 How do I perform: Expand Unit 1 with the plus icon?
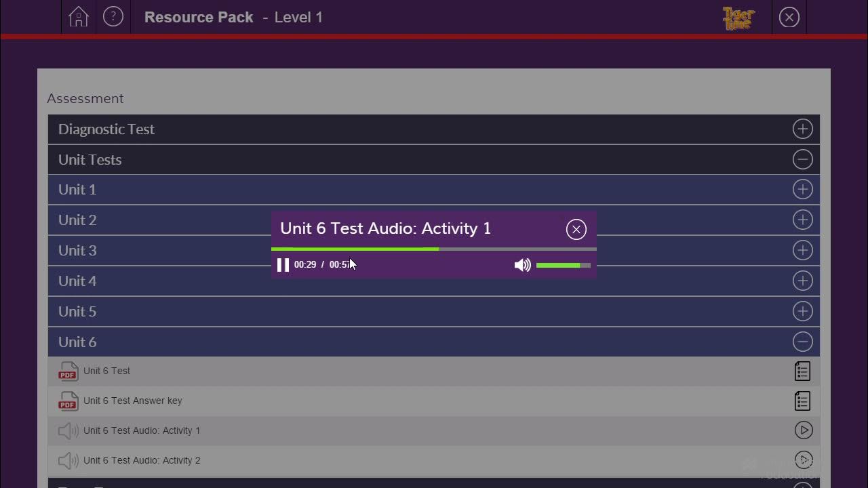pos(802,189)
